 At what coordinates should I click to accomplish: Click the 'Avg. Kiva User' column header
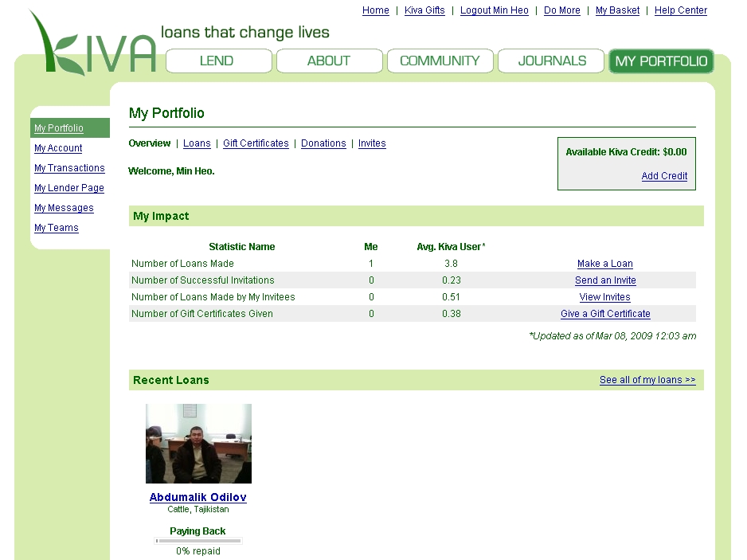pyautogui.click(x=451, y=247)
